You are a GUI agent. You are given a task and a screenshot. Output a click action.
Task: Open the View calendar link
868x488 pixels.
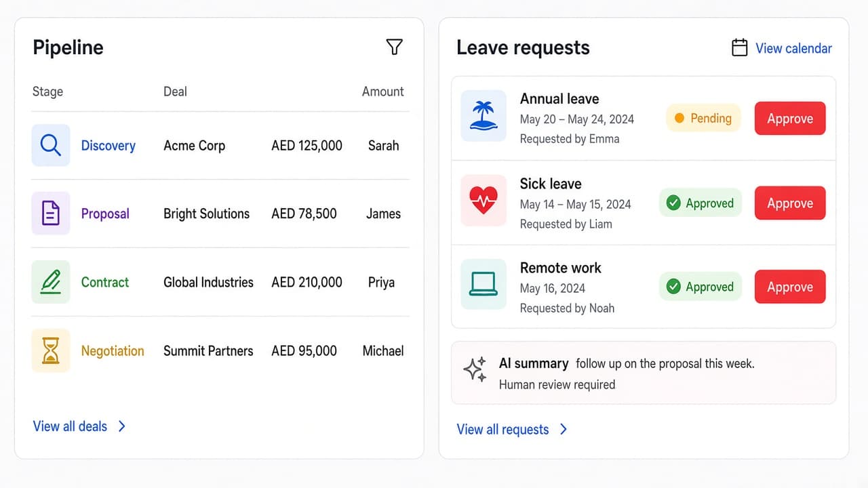tap(793, 48)
